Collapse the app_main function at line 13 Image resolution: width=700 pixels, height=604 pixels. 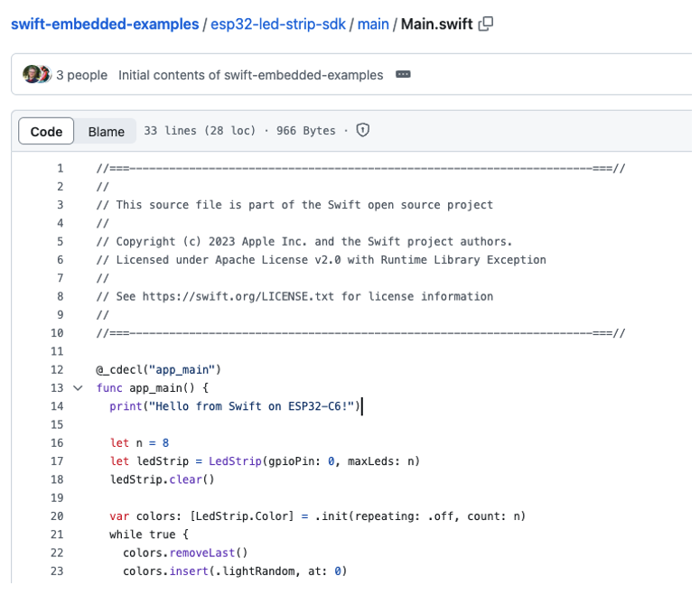78,388
